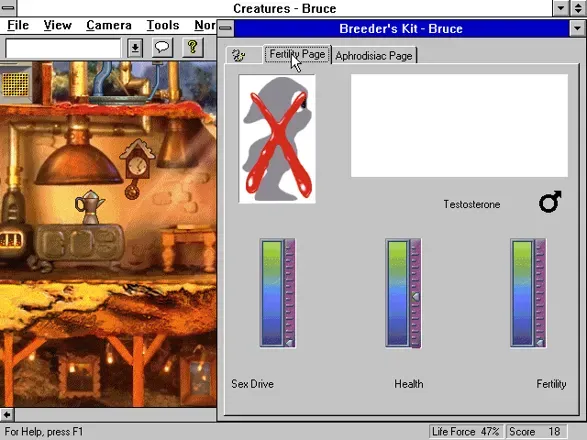Click the Life Force 47% status entry
The image size is (587, 440).
point(466,431)
